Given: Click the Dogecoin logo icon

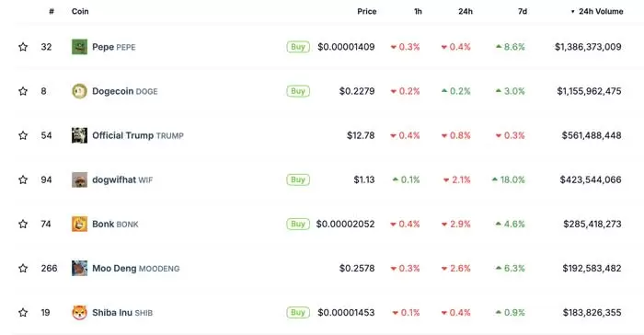Looking at the screenshot, I should click(x=79, y=91).
